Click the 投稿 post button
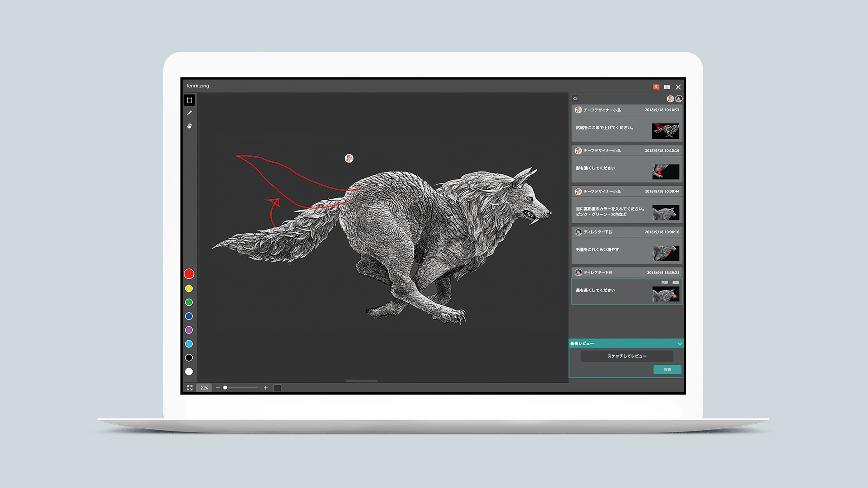868x488 pixels. pos(667,370)
